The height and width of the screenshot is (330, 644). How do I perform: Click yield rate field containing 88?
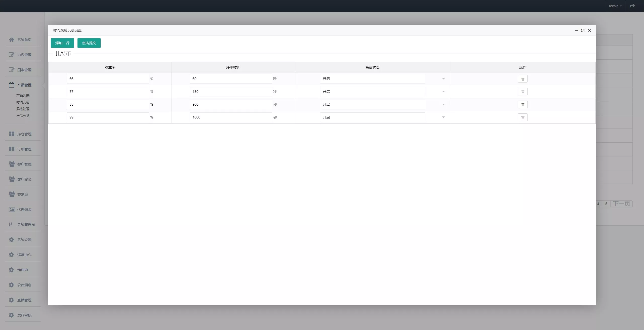108,104
